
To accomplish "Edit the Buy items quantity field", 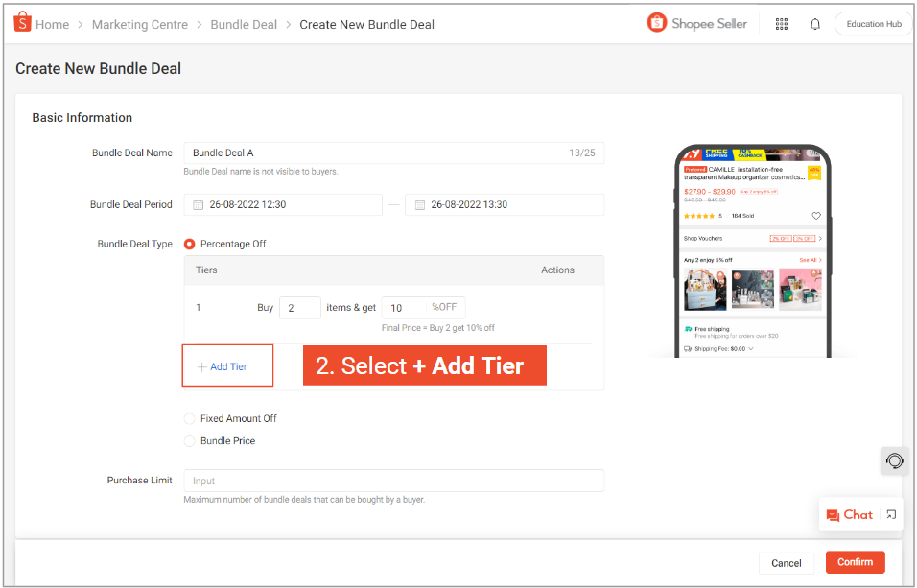I will click(300, 308).
